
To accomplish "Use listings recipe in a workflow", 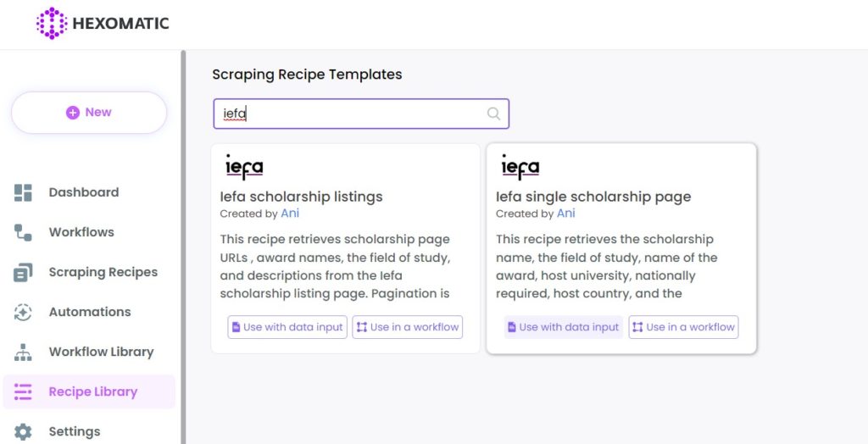I will pyautogui.click(x=408, y=327).
